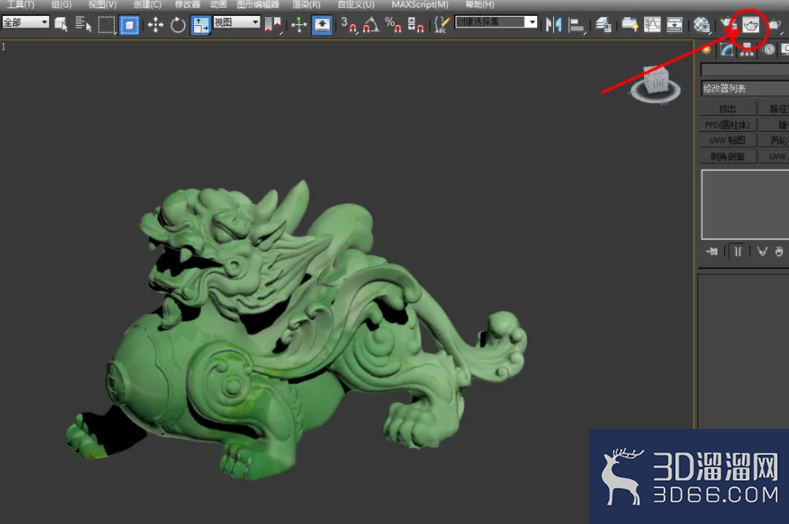Screen dimensions: 789x524
Task: Toggle the Spinner Snap button
Action: tap(416, 24)
